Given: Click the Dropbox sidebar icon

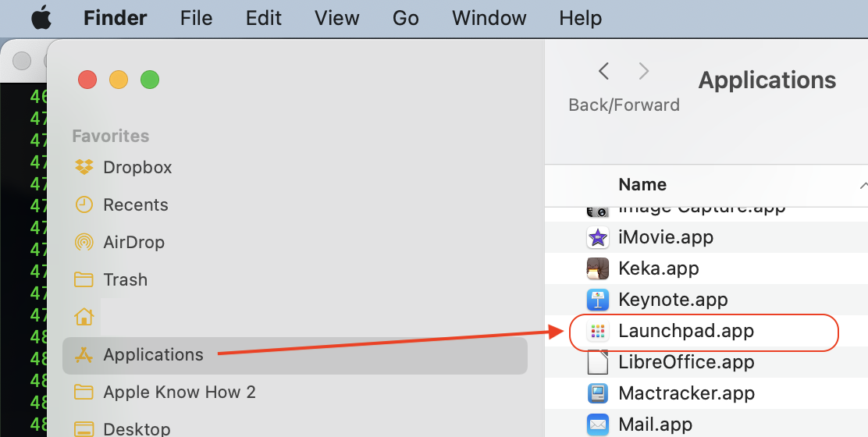Looking at the screenshot, I should 84,167.
